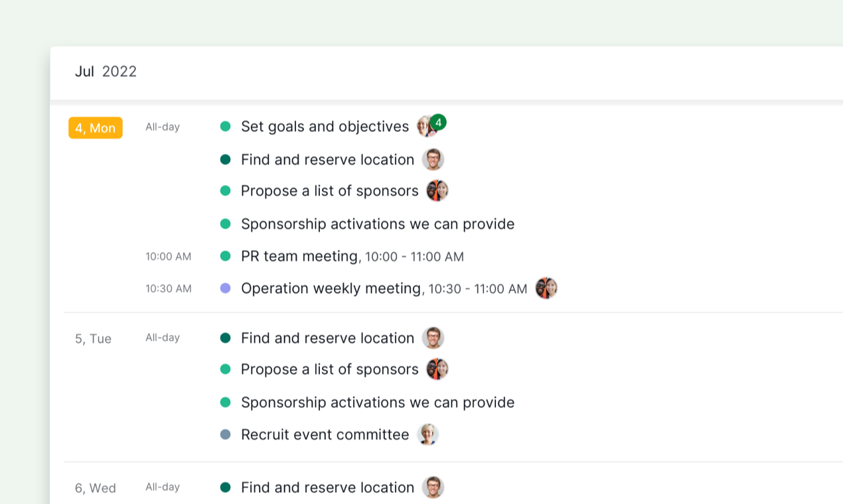
Task: Click avatars on Tuesday's Propose a list of sponsors
Action: click(x=437, y=369)
